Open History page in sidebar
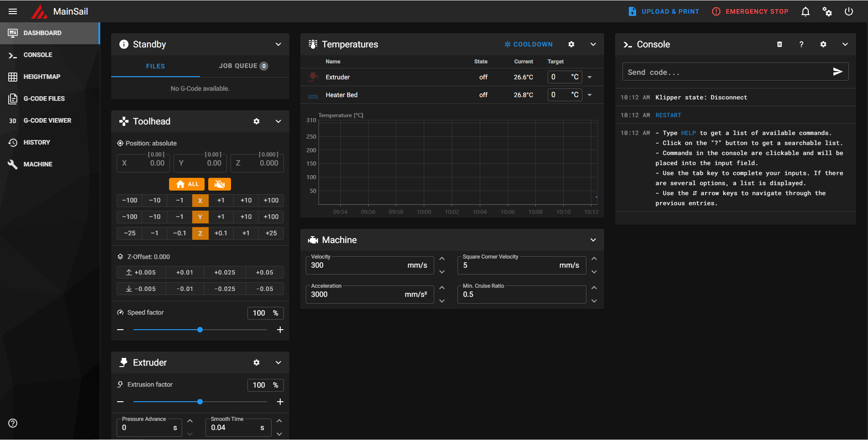 pyautogui.click(x=50, y=142)
